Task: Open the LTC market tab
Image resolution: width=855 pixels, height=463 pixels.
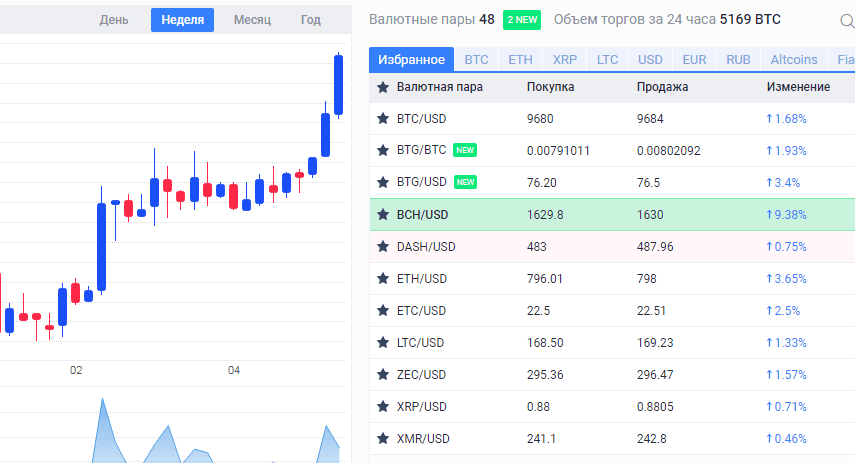Action: 607,59
